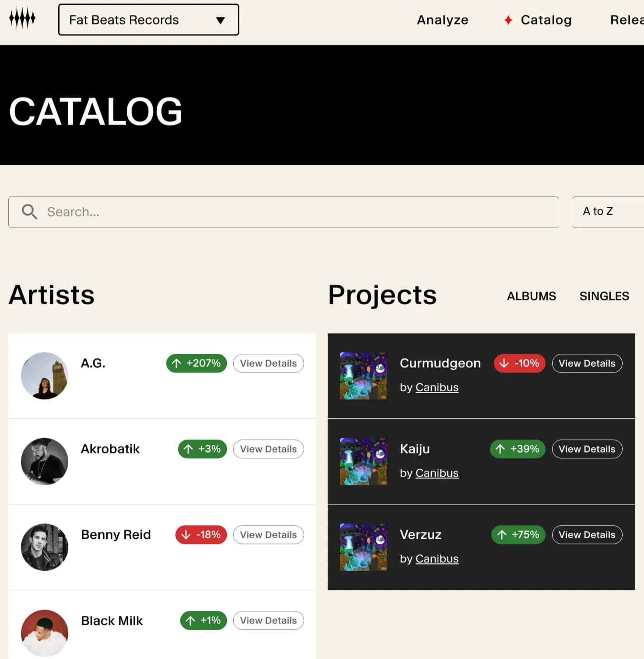Screen dimensions: 644x659
Task: Click the +207% growth badge for A.G.
Action: pyautogui.click(x=196, y=363)
